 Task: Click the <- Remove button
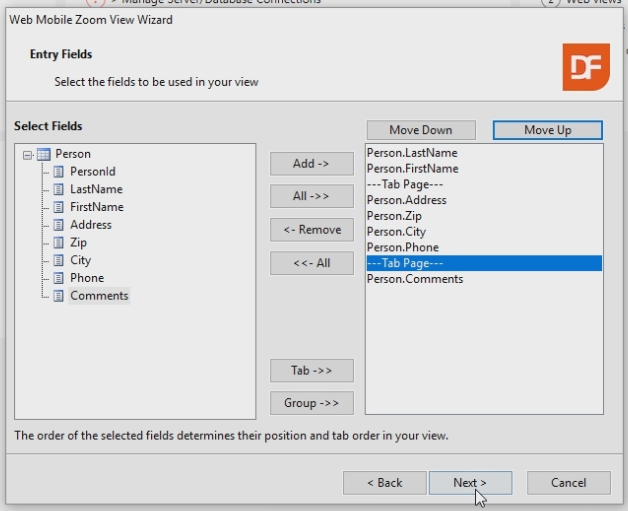[312, 230]
